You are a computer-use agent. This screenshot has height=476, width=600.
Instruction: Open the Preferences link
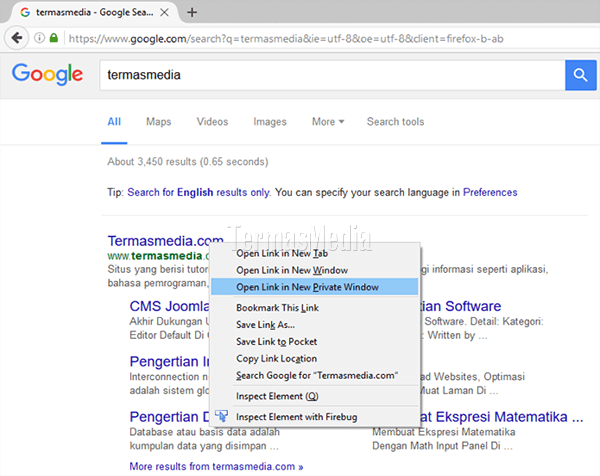[x=490, y=192]
